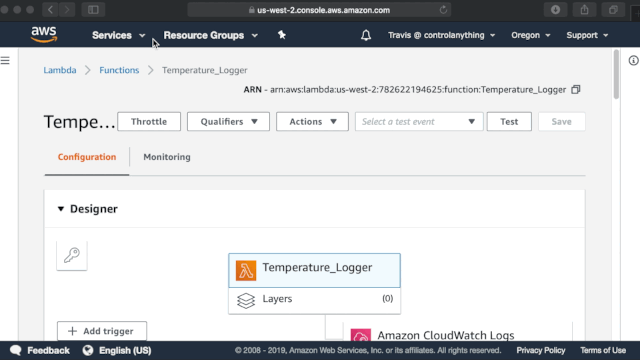The height and width of the screenshot is (360, 640).
Task: Open the Privacy Policy link
Action: pos(541,350)
